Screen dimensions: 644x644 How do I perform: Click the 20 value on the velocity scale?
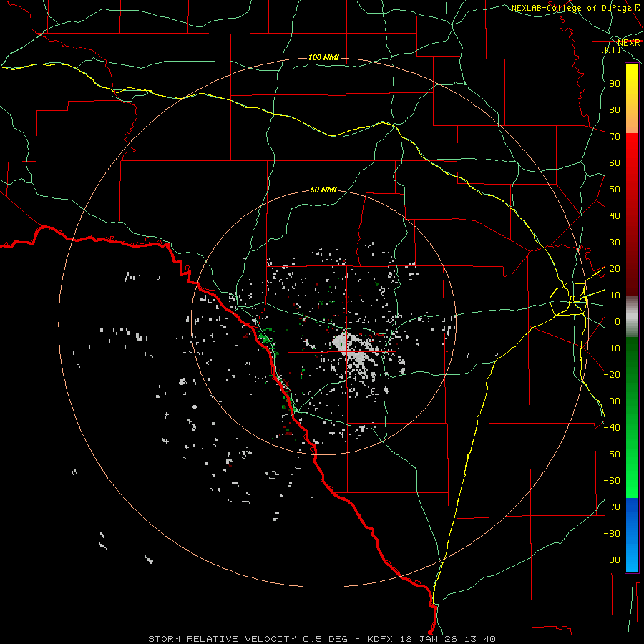(615, 269)
